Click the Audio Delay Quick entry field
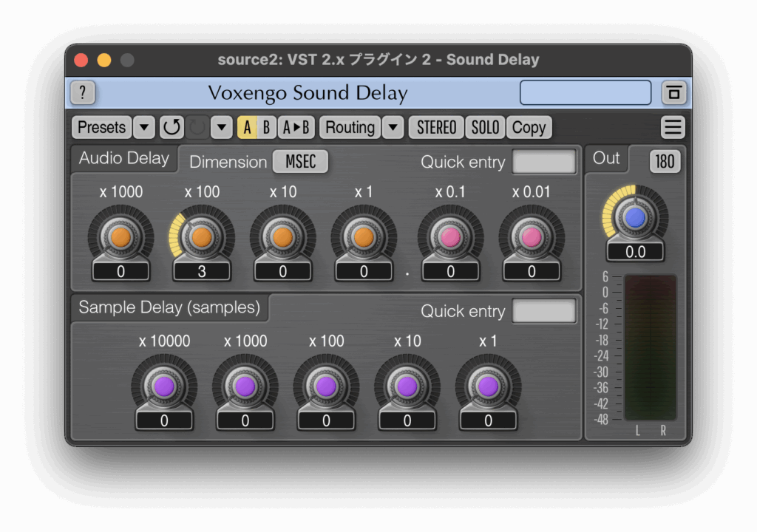The image size is (757, 532). pyautogui.click(x=544, y=161)
